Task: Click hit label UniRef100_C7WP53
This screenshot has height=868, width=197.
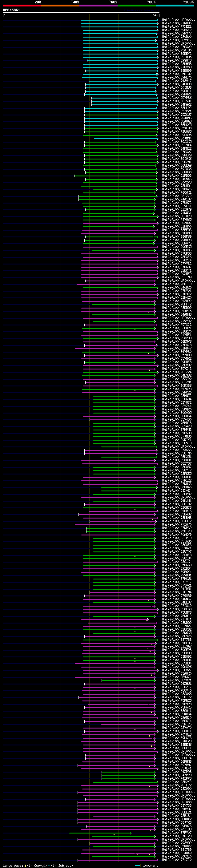Action: click(x=177, y=253)
